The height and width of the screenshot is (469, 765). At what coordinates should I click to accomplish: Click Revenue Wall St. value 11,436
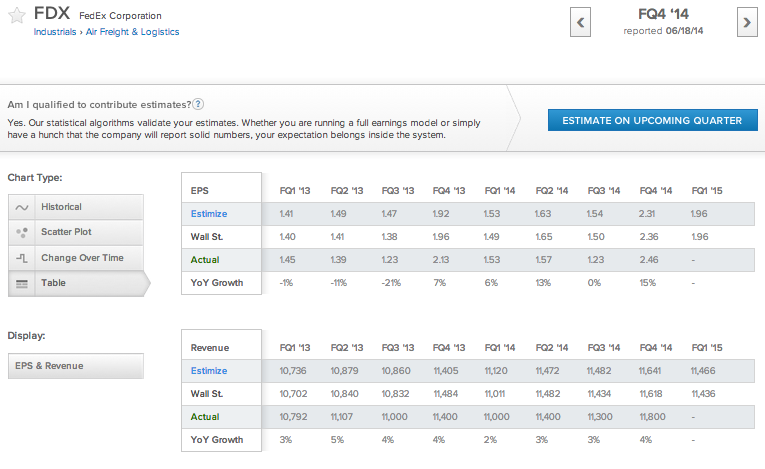703,394
